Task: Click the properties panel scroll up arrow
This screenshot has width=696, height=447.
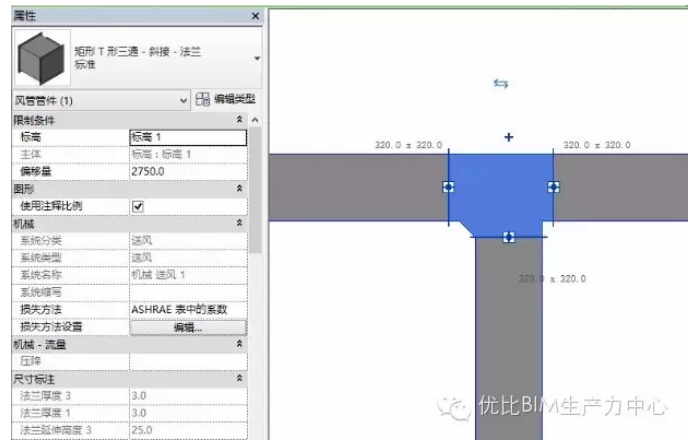Action: click(255, 121)
